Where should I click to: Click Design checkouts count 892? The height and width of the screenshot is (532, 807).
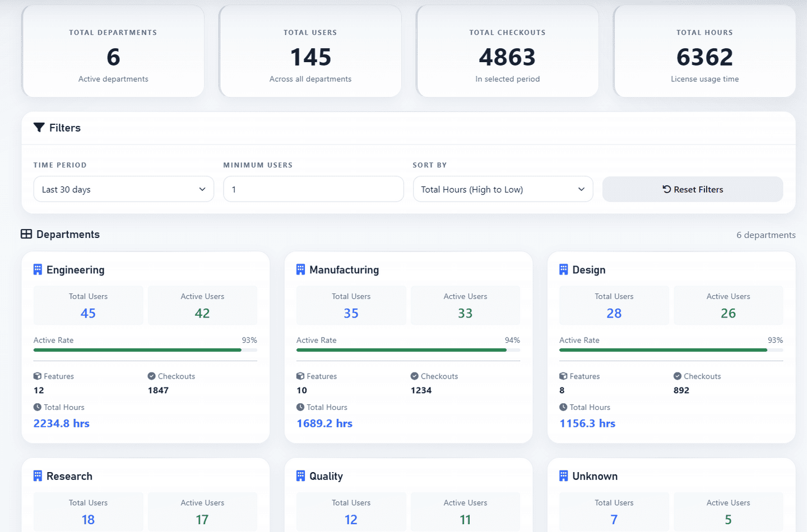(681, 390)
